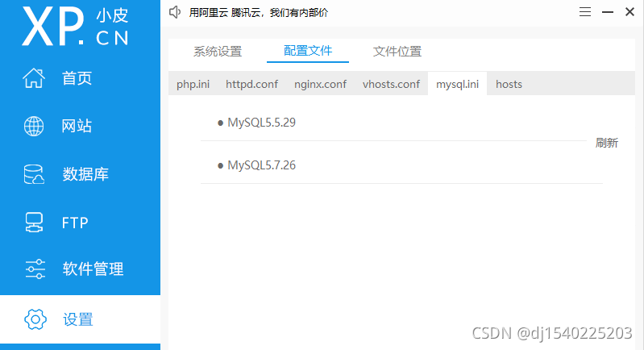This screenshot has width=644, height=350.
Task: Click the website globe icon
Action: click(x=34, y=126)
